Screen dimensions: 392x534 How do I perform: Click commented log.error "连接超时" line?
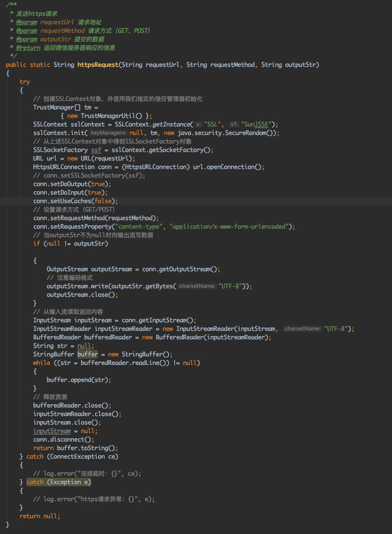pos(87,474)
